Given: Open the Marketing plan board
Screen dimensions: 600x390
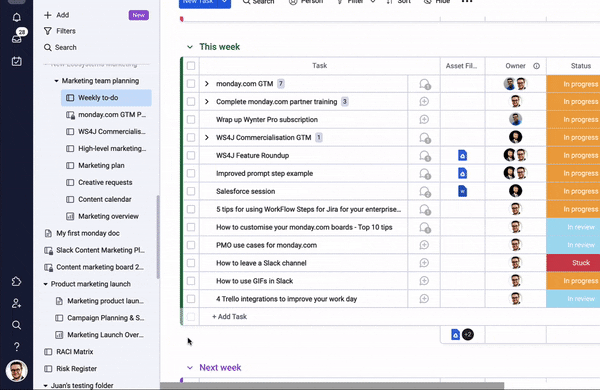Looking at the screenshot, I should click(101, 165).
